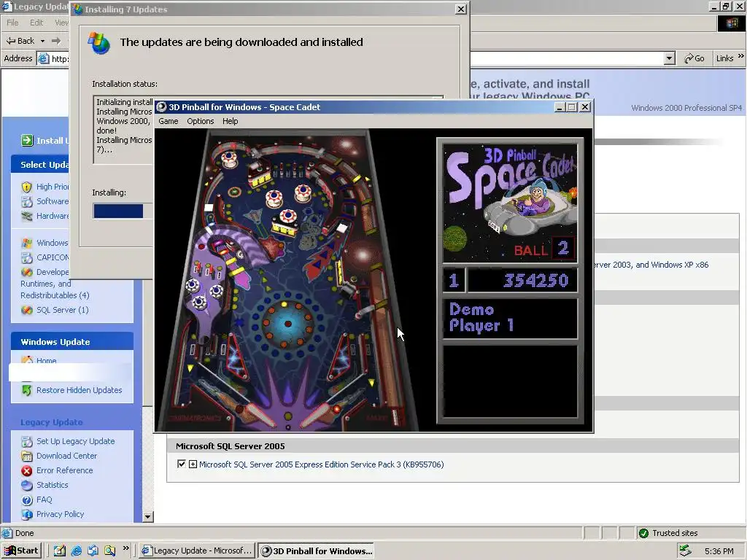Click the Windows Update sidebar section header

[72, 342]
